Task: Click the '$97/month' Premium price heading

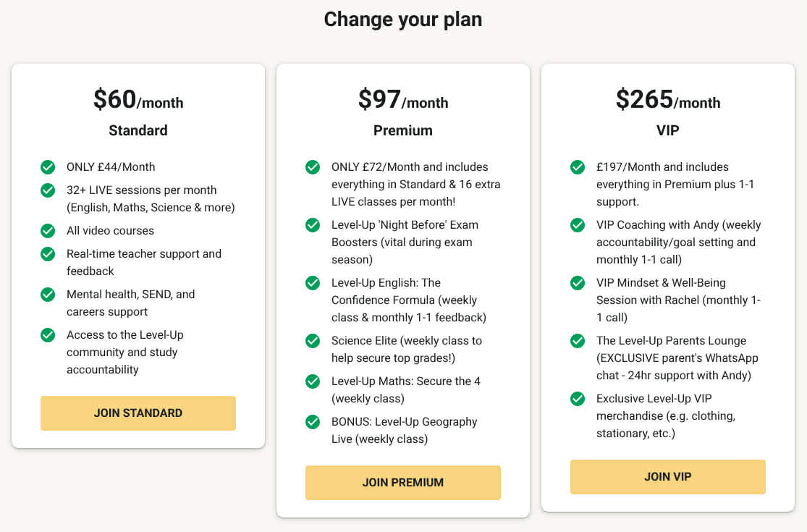Action: [403, 100]
